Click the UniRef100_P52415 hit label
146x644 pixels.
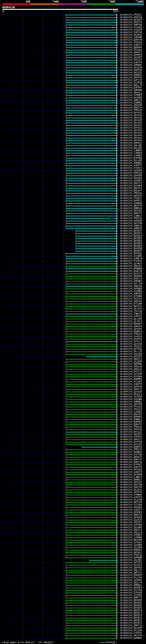click(131, 469)
